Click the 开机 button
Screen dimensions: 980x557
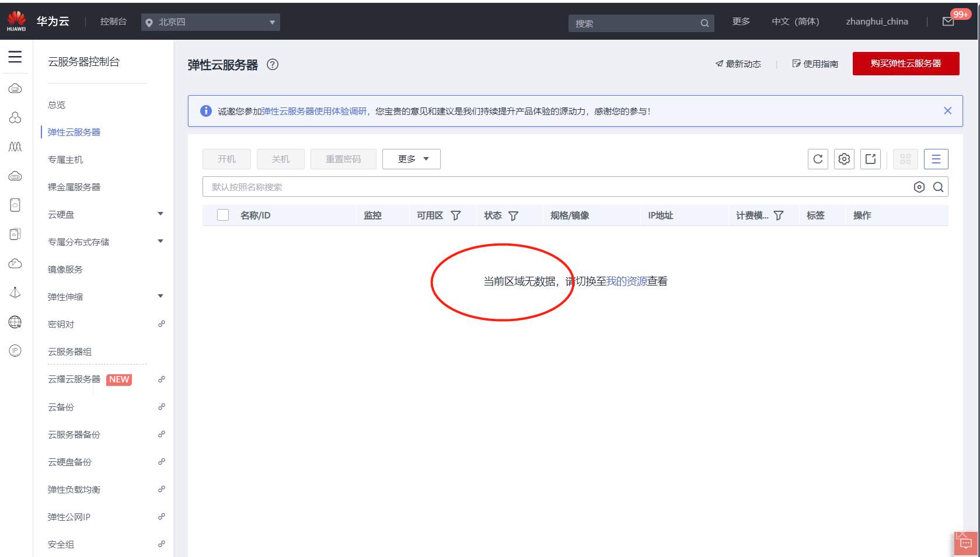pyautogui.click(x=226, y=159)
